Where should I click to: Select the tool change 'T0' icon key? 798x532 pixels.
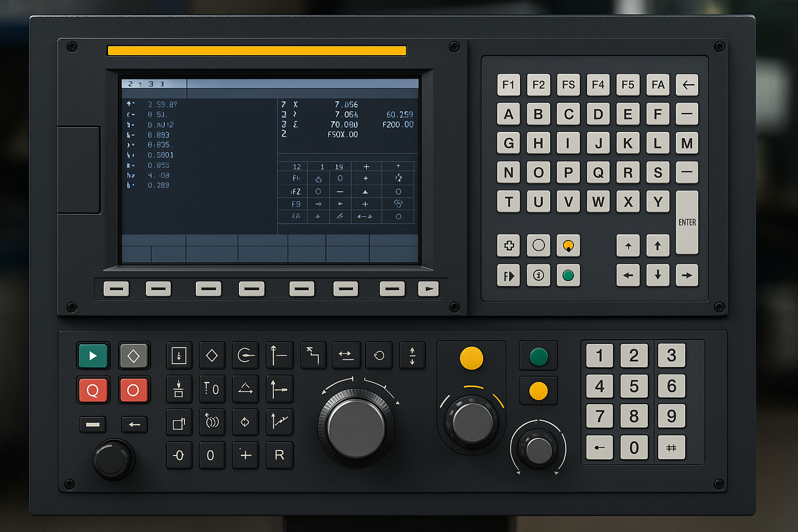(212, 389)
